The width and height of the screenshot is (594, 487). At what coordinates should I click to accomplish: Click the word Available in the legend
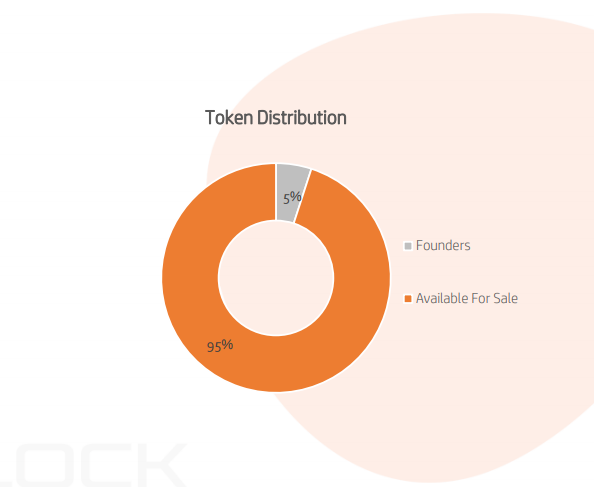(442, 298)
